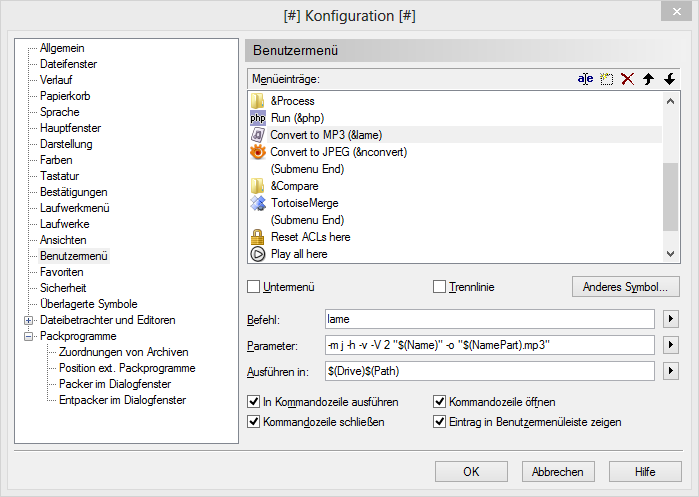Open the Hauptfenster settings page

point(70,128)
